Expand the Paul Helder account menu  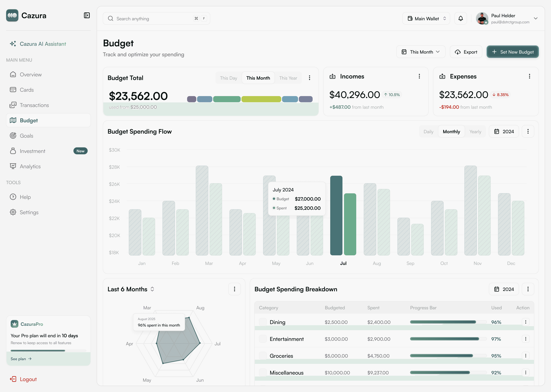(x=536, y=18)
